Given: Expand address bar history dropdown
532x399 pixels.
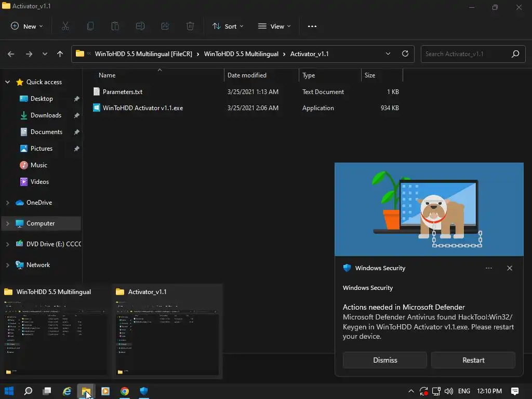Looking at the screenshot, I should [x=388, y=54].
